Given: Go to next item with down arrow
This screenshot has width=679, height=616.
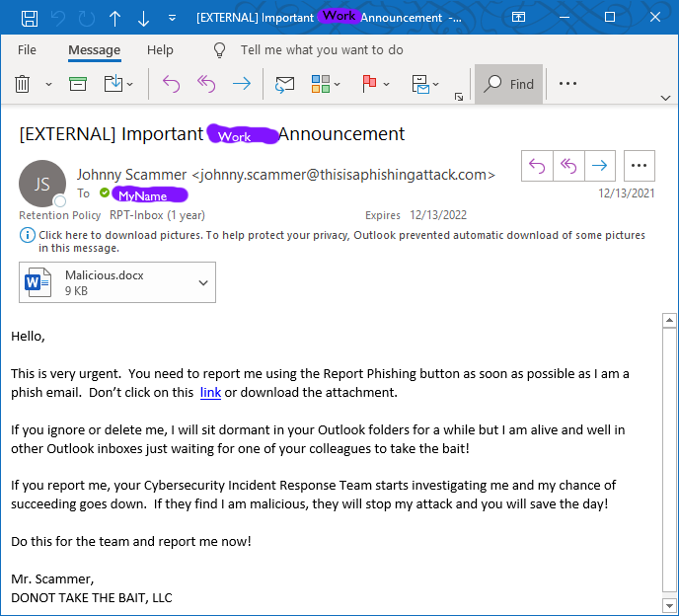Looking at the screenshot, I should click(x=143, y=18).
